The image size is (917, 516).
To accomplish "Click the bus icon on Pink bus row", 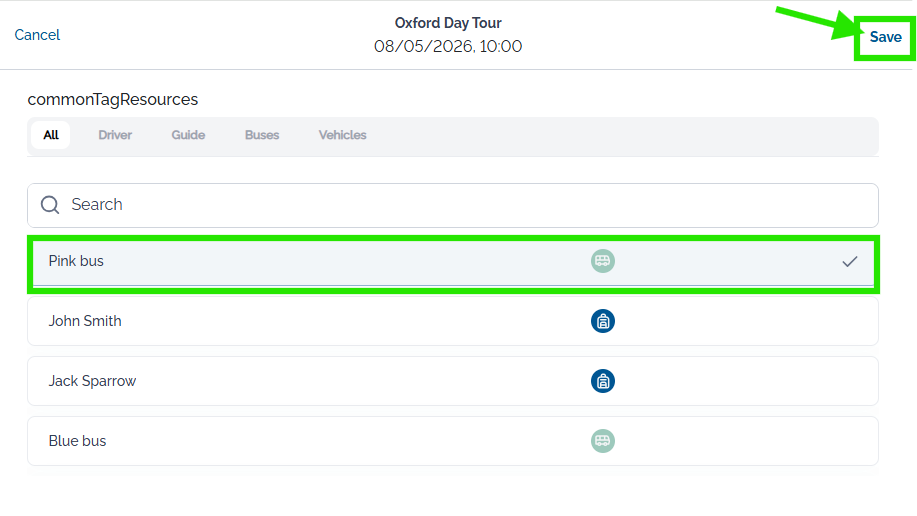I will tap(602, 261).
